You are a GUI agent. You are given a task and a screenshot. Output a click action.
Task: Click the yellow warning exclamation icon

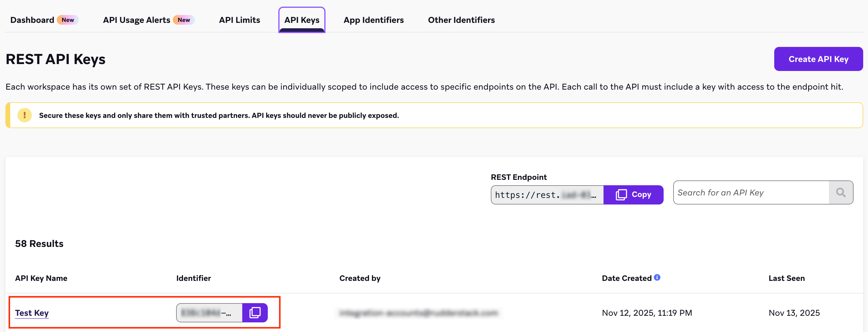[x=24, y=115]
